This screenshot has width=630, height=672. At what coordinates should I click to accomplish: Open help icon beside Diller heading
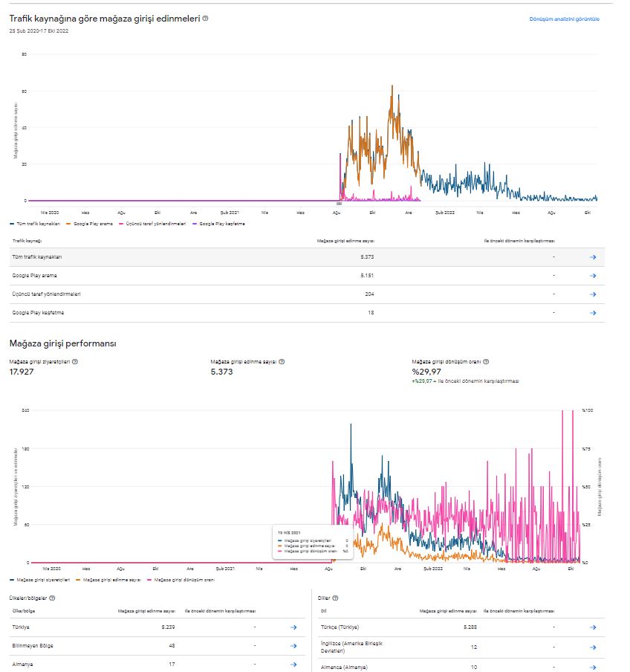click(x=335, y=598)
